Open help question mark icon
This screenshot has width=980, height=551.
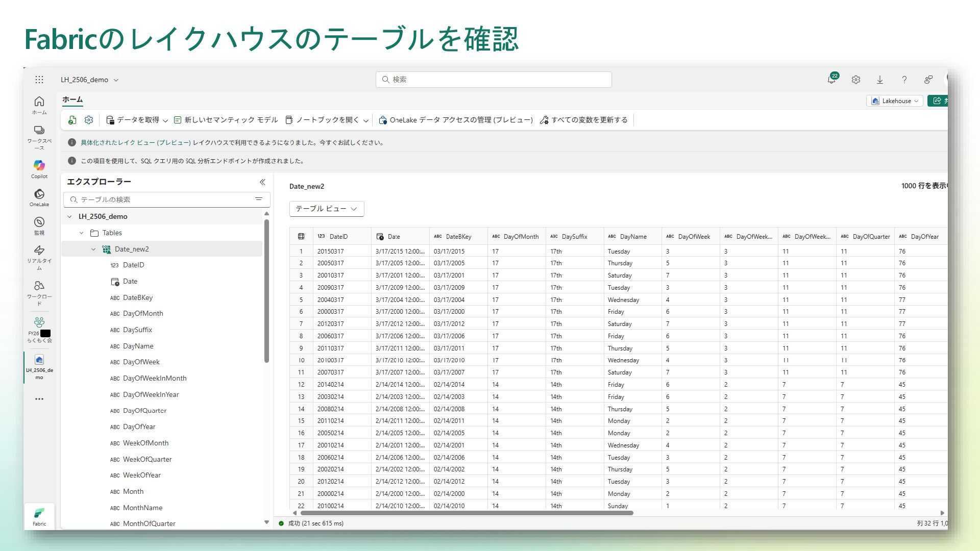904,80
